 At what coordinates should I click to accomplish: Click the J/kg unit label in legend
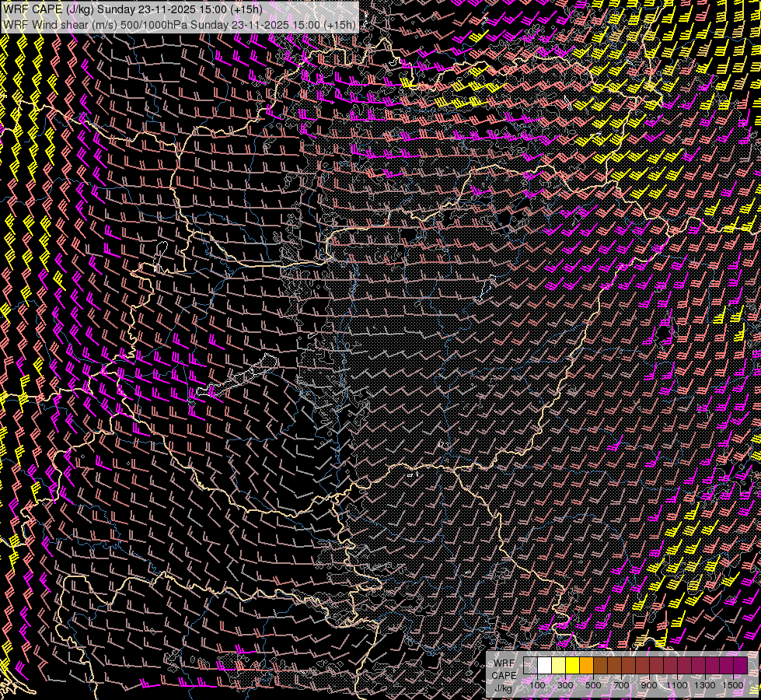pyautogui.click(x=503, y=688)
